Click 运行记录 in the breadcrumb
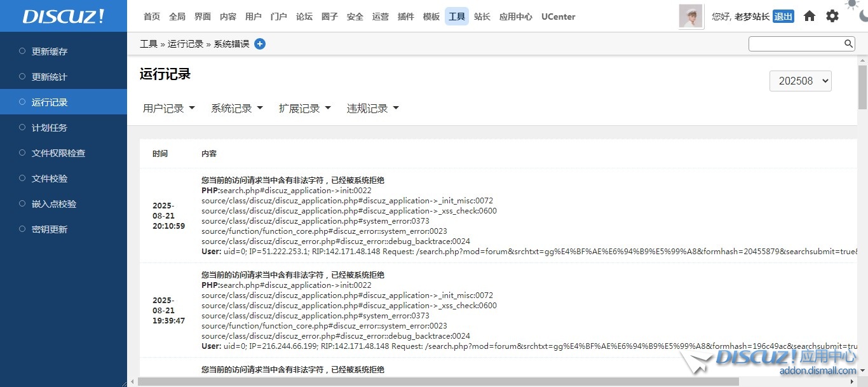The width and height of the screenshot is (868, 387). click(x=186, y=44)
